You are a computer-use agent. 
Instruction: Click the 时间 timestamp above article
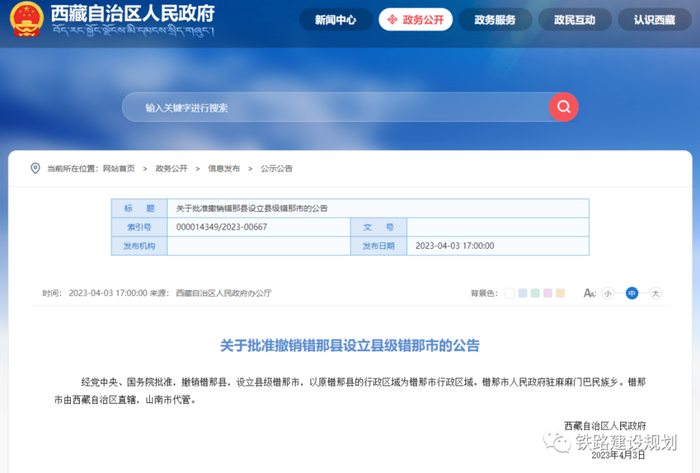tap(95, 293)
